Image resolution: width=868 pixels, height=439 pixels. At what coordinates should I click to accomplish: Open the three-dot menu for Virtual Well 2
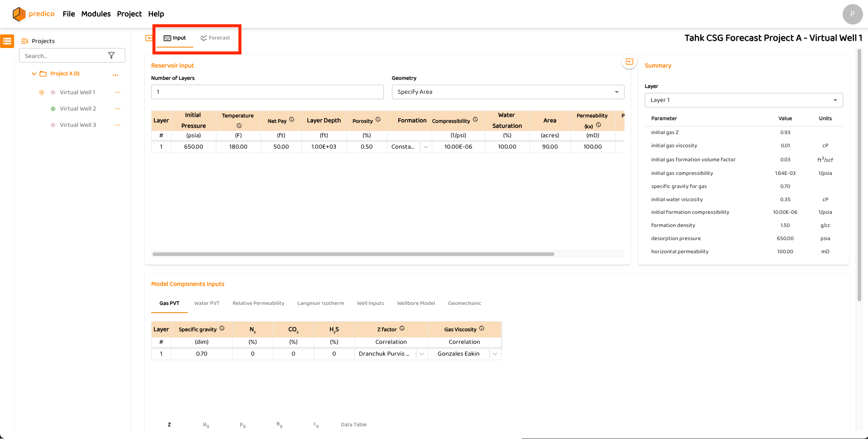pos(118,109)
